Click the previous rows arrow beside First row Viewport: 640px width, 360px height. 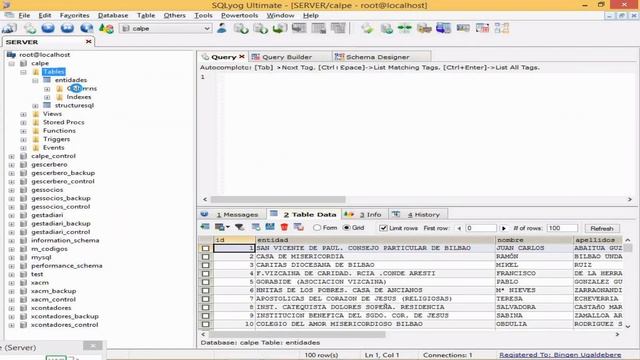[459, 228]
